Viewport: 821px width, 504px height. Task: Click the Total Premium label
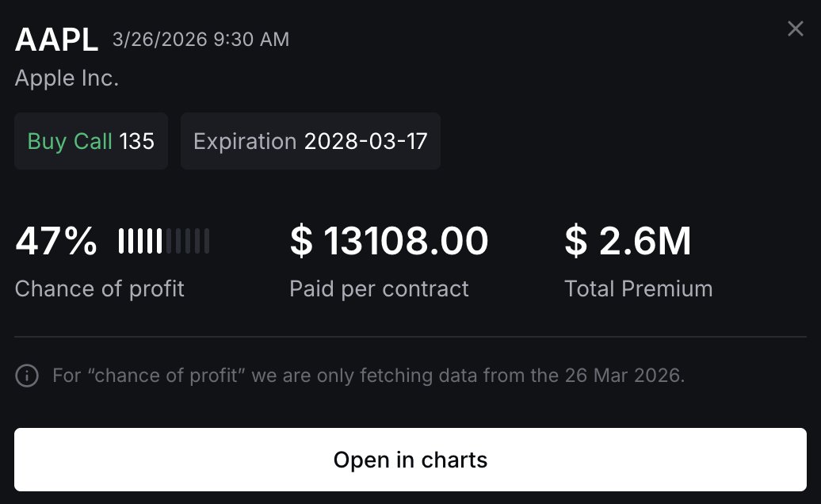point(638,288)
